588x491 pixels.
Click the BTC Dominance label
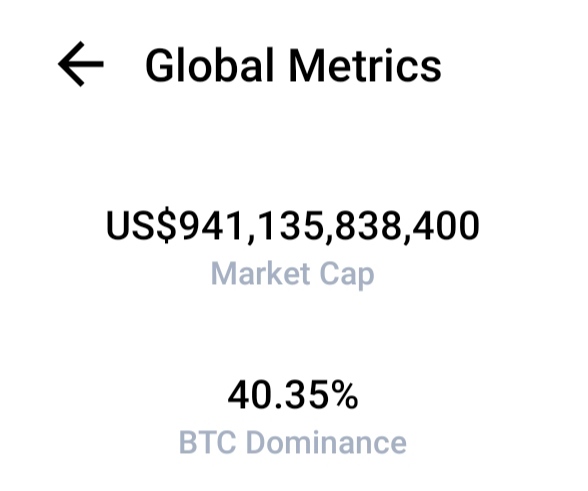coord(292,442)
